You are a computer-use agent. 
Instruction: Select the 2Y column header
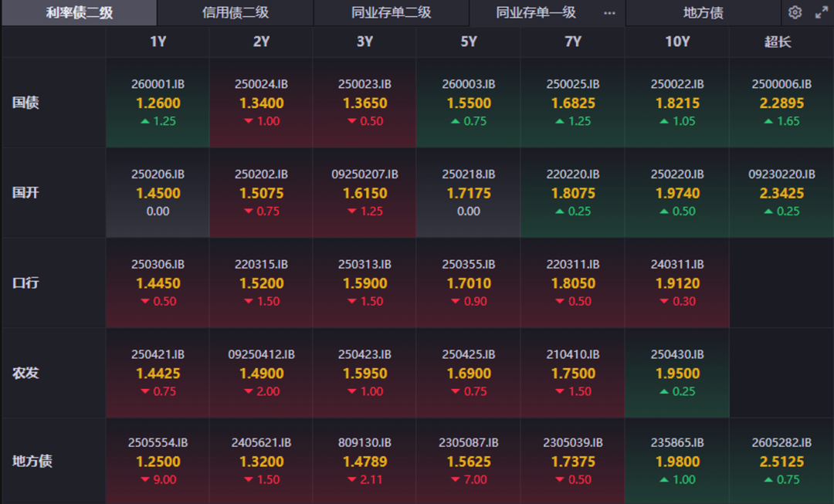point(261,42)
